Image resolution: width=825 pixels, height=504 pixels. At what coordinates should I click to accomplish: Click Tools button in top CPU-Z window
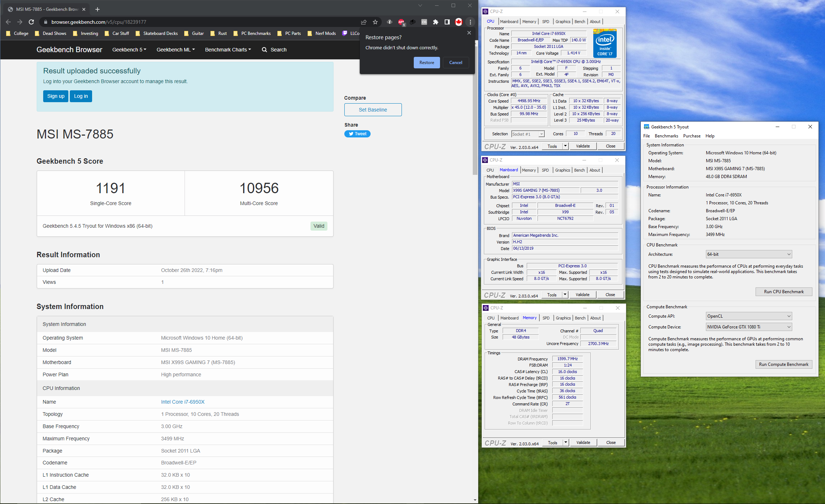552,146
